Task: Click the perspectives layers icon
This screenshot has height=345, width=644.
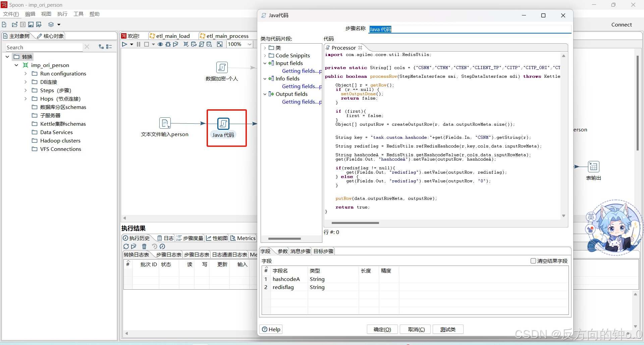Action: point(51,24)
